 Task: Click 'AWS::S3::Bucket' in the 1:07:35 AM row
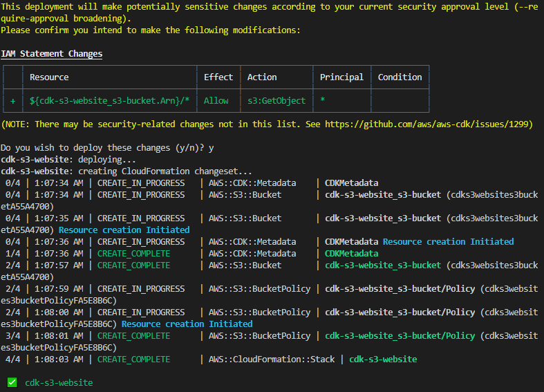245,218
